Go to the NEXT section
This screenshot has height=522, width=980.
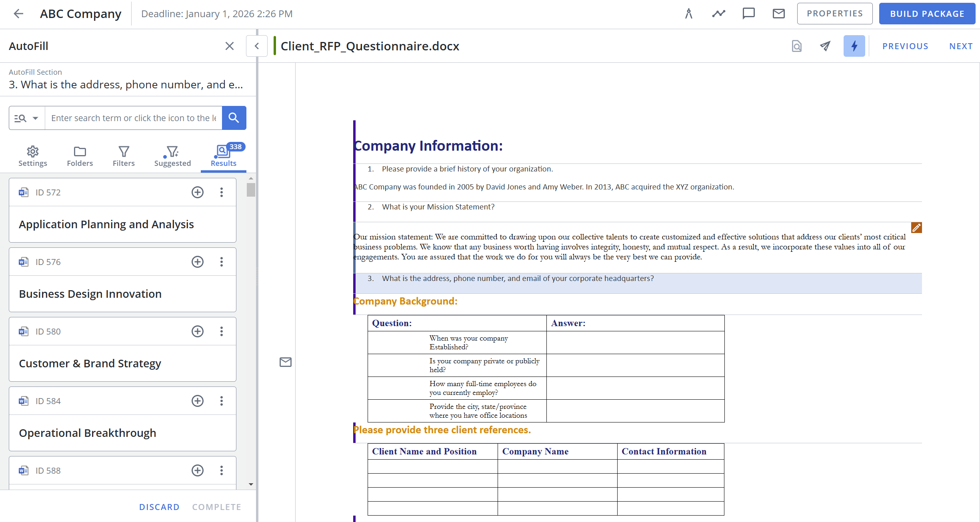pos(961,46)
